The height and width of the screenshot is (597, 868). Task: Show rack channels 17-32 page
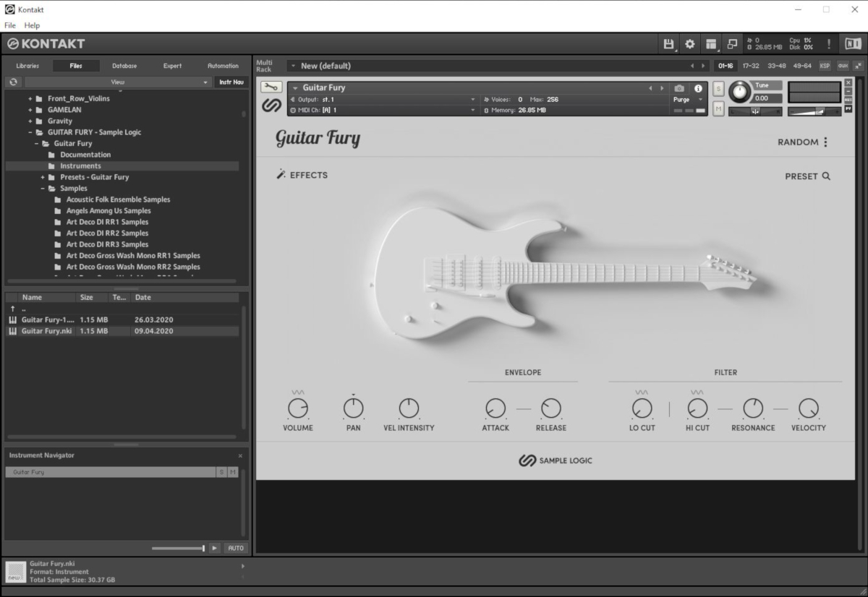click(751, 66)
